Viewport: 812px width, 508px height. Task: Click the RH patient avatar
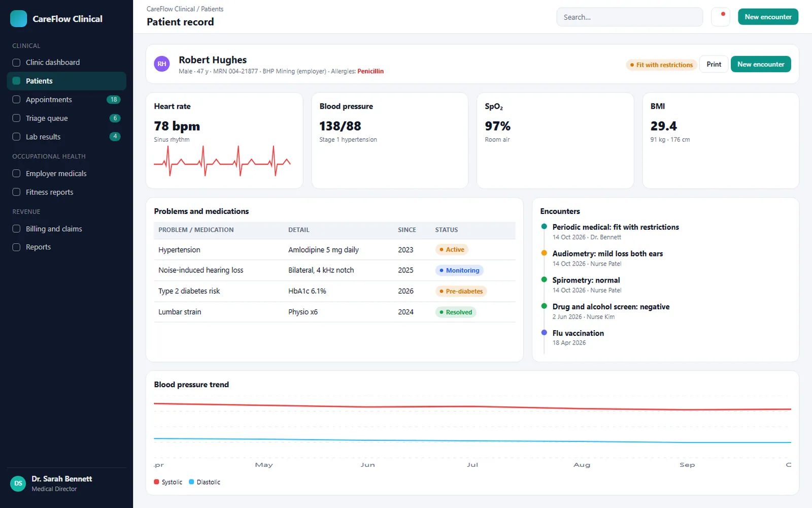[x=162, y=64]
